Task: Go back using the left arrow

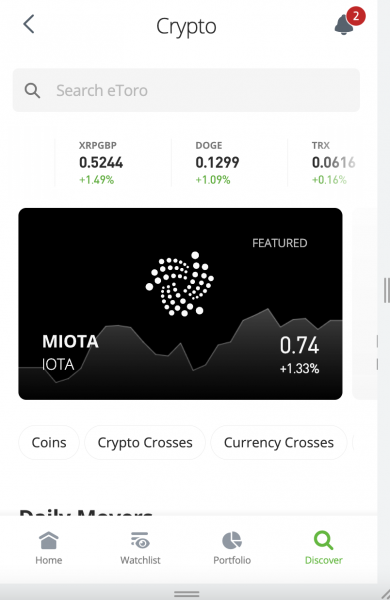Action: tap(29, 24)
